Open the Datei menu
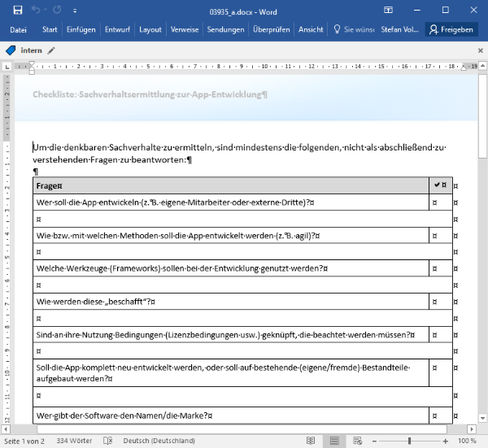Screen dimensions: 488x448 (18, 29)
